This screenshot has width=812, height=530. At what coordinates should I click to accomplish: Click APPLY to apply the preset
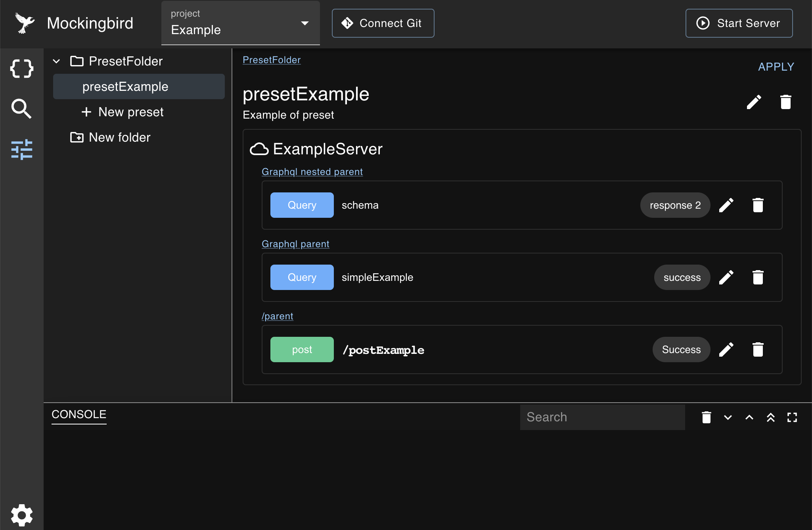(776, 66)
